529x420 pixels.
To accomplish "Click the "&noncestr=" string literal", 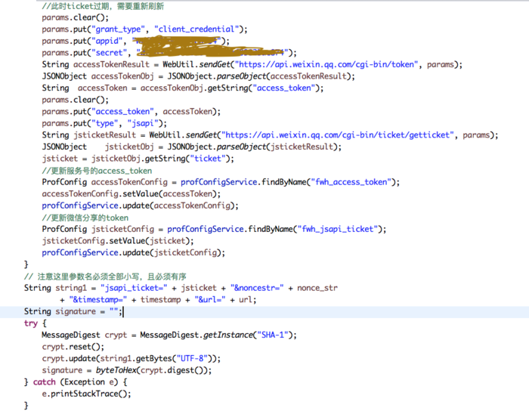I will [257, 288].
